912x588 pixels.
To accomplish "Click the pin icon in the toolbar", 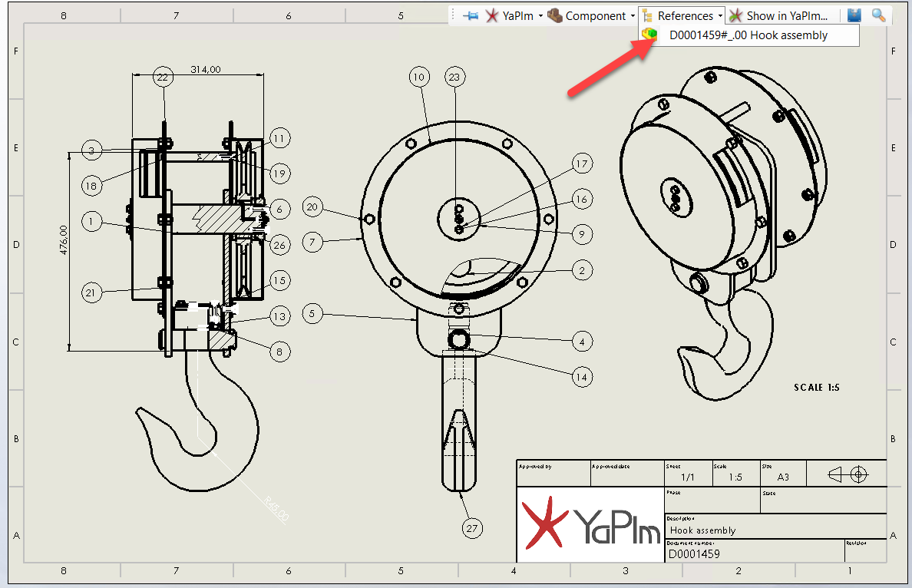I will coord(471,16).
